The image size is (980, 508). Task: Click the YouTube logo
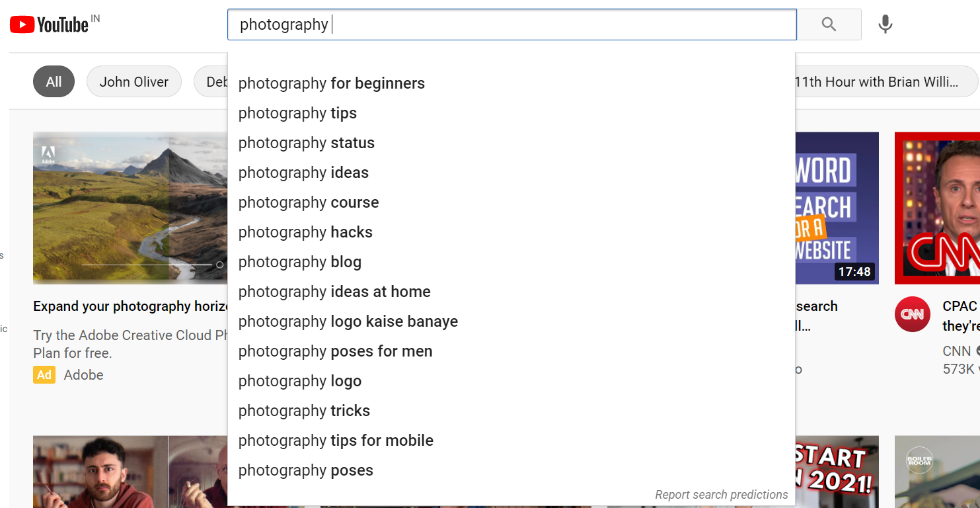[x=50, y=24]
